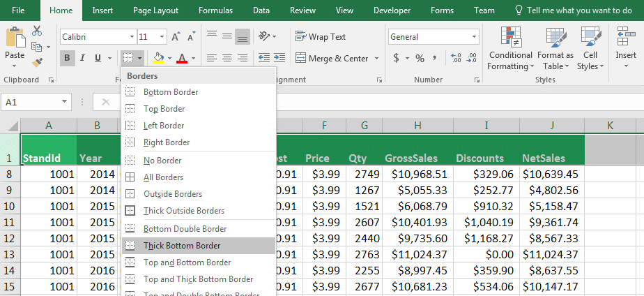Click the Bottom Align icon
Image resolution: width=644 pixels, height=296 pixels.
tap(243, 37)
